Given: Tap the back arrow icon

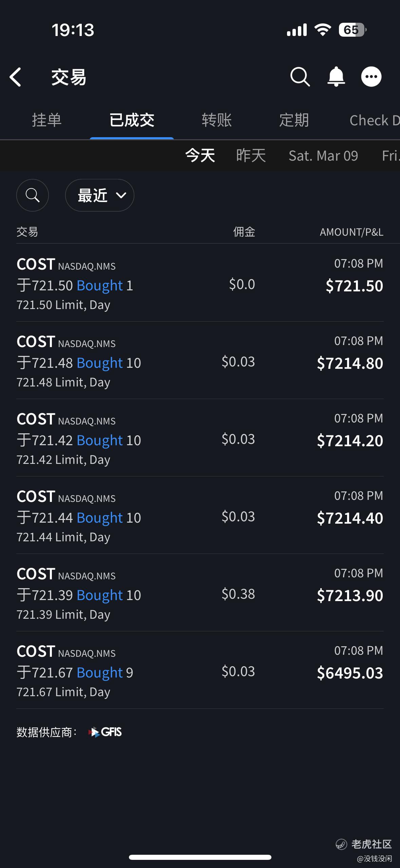Looking at the screenshot, I should tap(16, 77).
